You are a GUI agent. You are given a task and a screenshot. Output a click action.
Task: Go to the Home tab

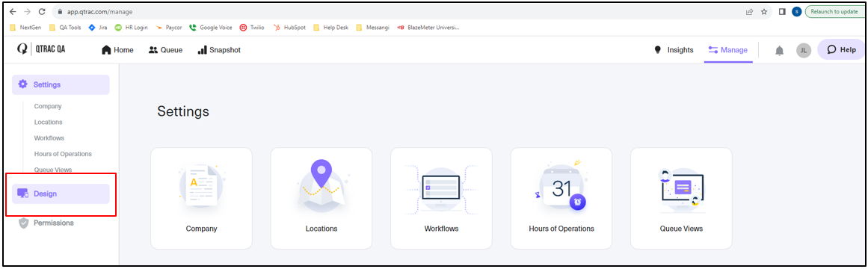coord(117,50)
